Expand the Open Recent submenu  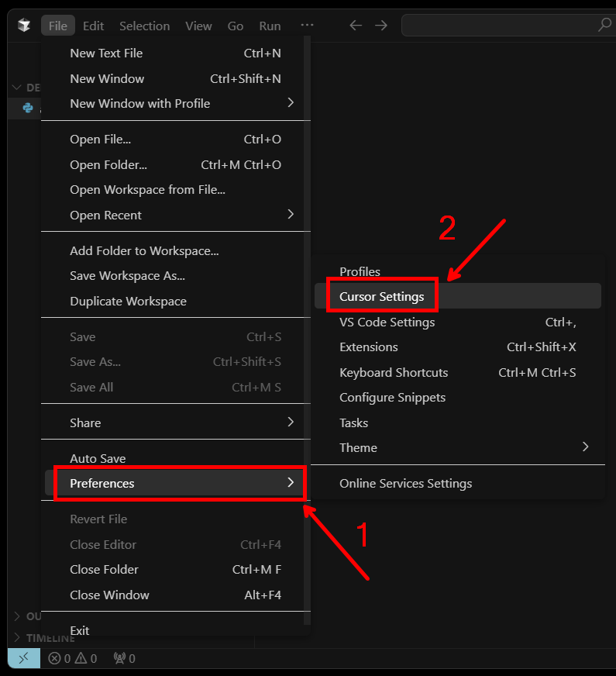point(175,215)
